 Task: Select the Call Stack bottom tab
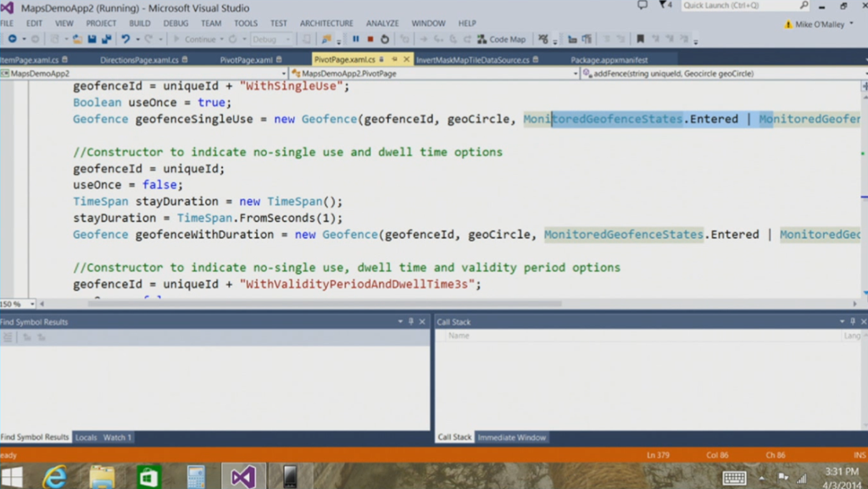(x=454, y=437)
